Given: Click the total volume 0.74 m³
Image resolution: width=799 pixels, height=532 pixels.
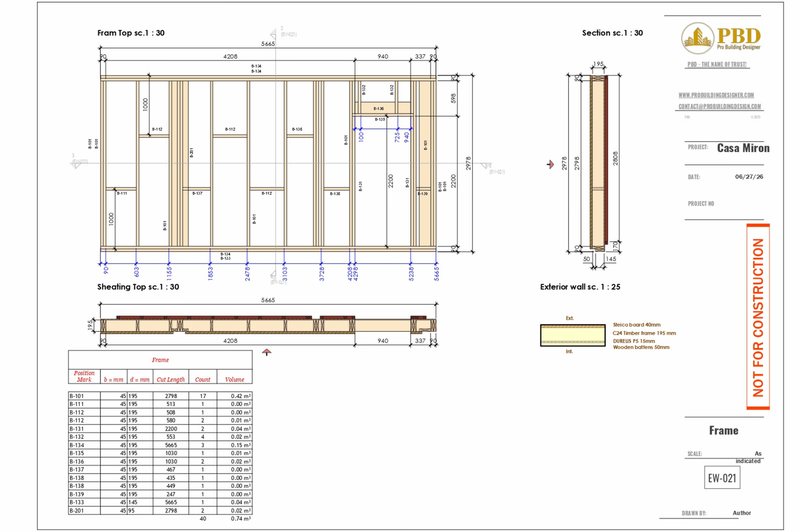Looking at the screenshot, I should pyautogui.click(x=241, y=519).
